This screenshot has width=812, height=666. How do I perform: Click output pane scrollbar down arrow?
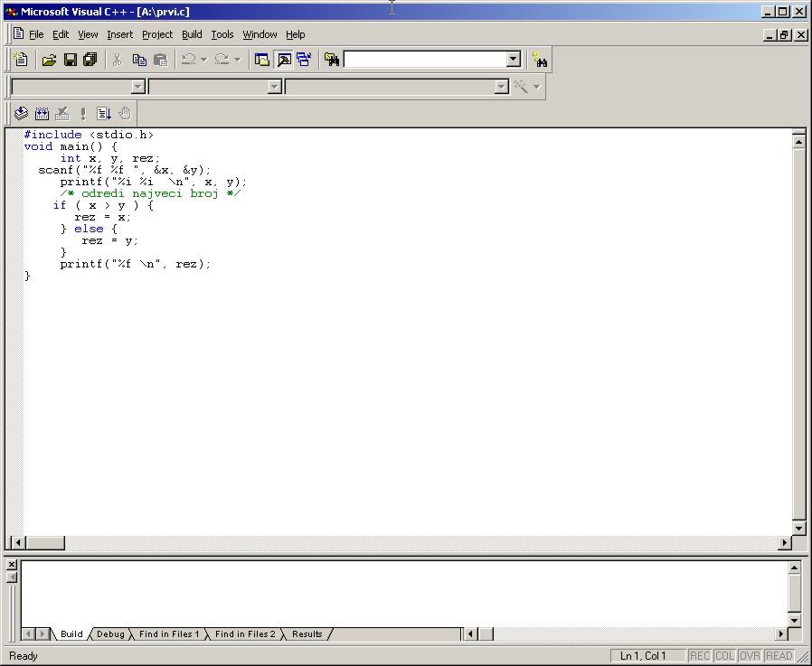[795, 620]
